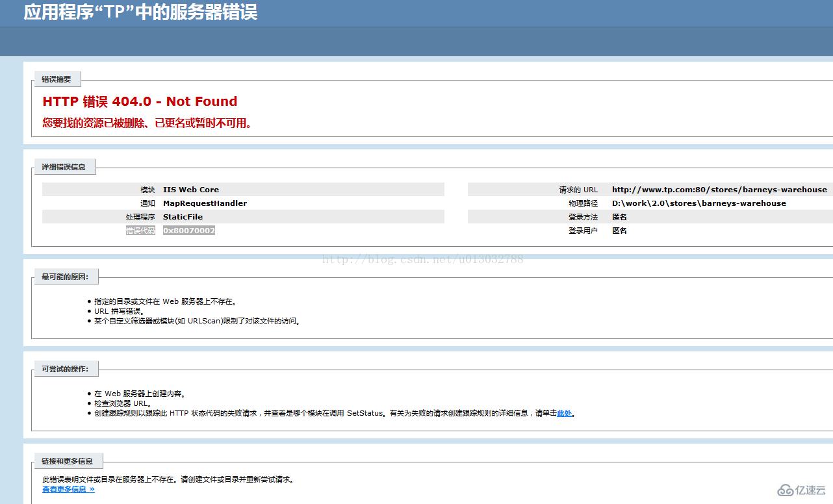
Task: Click the '指定的目录或文件在 Web 服务器上不存在' bullet
Action: point(166,301)
